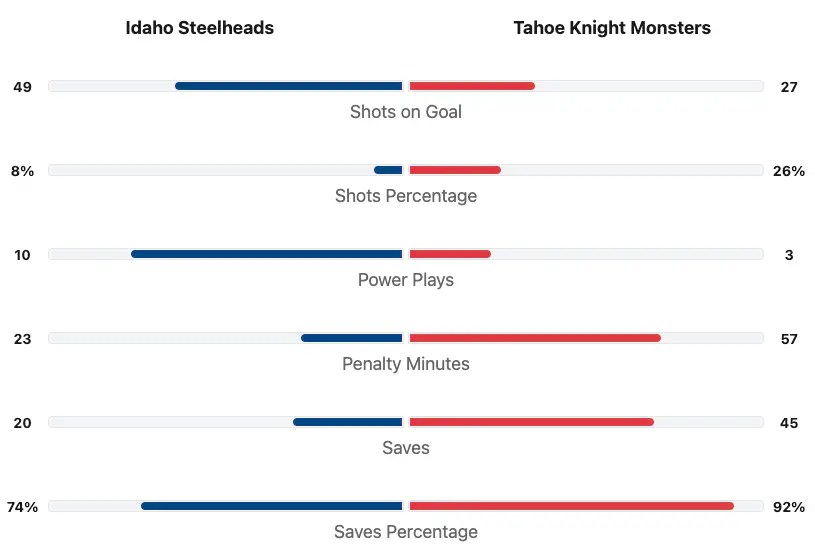Click the blue Shots Percentage bar
The image size is (815, 549).
(x=388, y=170)
